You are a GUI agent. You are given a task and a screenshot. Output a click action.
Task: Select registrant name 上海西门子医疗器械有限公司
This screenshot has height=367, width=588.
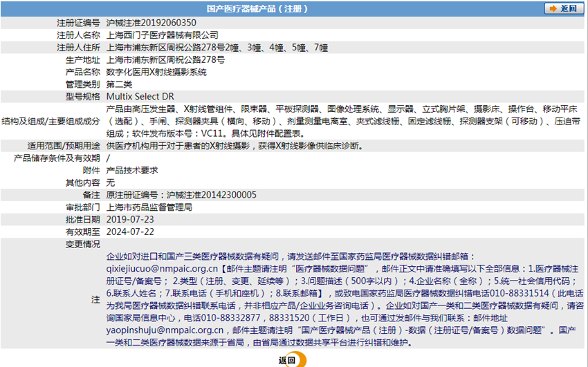coord(162,35)
